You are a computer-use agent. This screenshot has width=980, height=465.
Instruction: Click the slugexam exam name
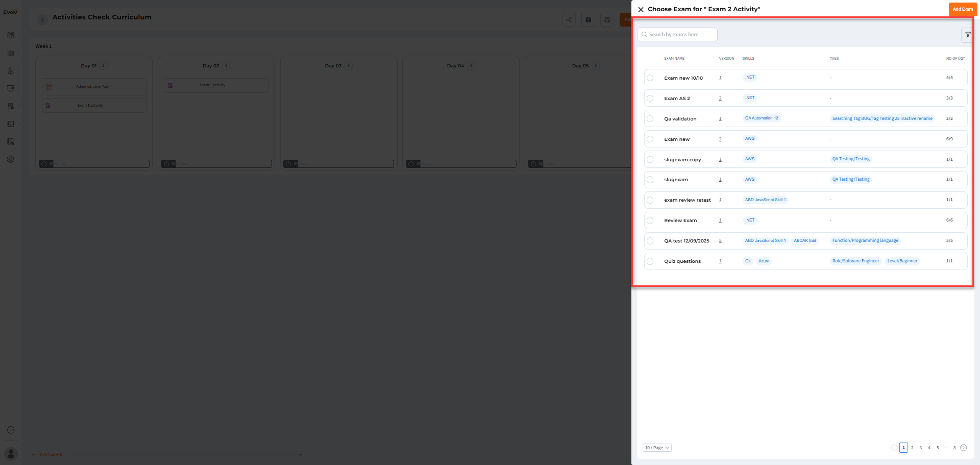click(x=676, y=180)
